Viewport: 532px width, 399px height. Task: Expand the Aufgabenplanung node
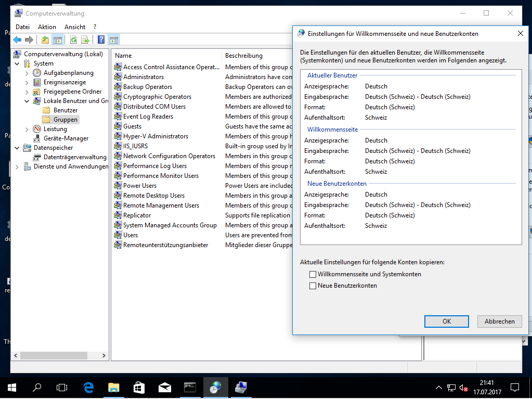pyautogui.click(x=27, y=73)
